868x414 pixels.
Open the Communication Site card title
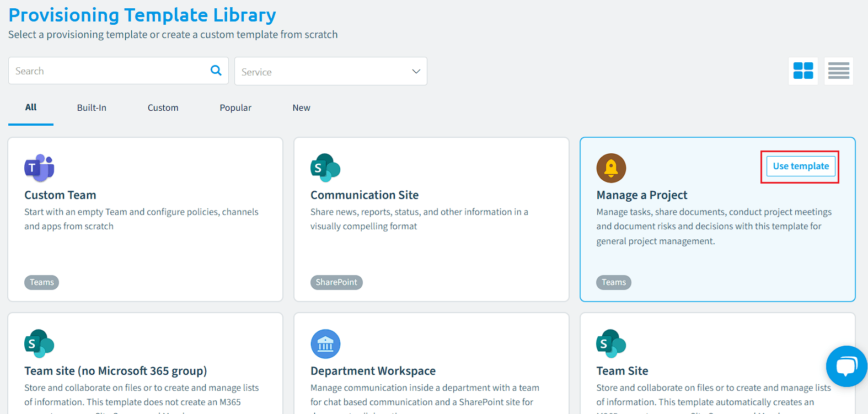pyautogui.click(x=365, y=195)
